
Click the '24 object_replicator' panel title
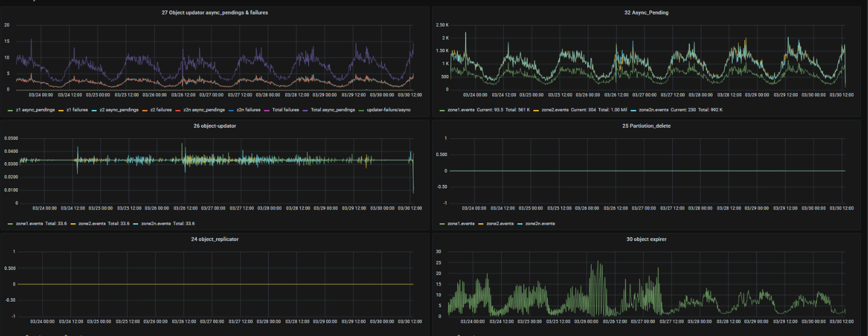[214, 239]
